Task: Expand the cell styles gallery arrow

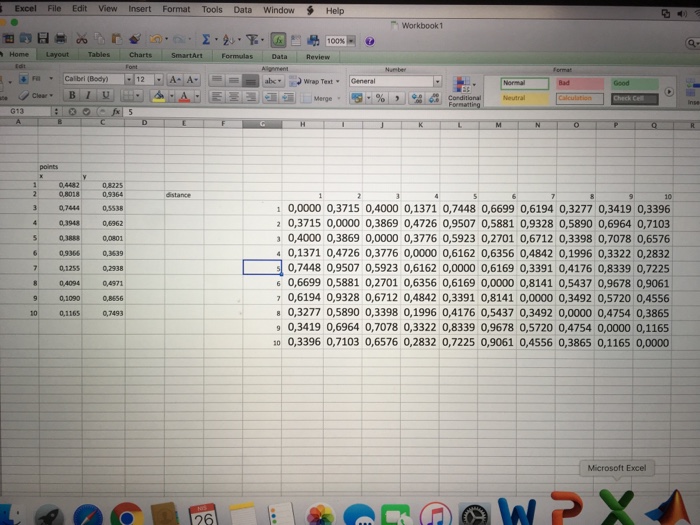Action: pyautogui.click(x=669, y=92)
